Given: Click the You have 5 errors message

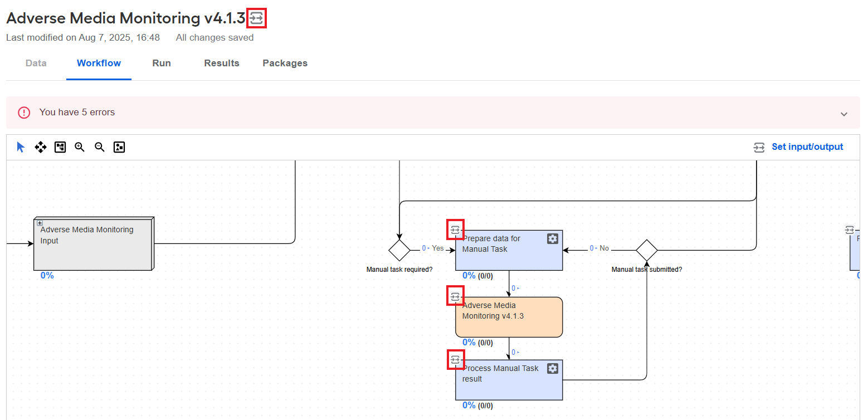Looking at the screenshot, I should (x=77, y=113).
